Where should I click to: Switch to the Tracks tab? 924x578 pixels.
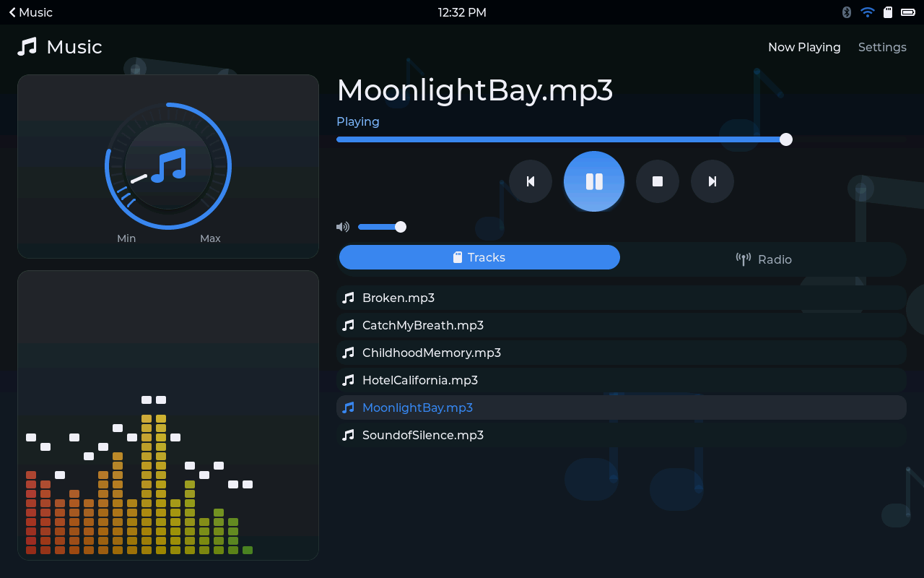(x=479, y=257)
